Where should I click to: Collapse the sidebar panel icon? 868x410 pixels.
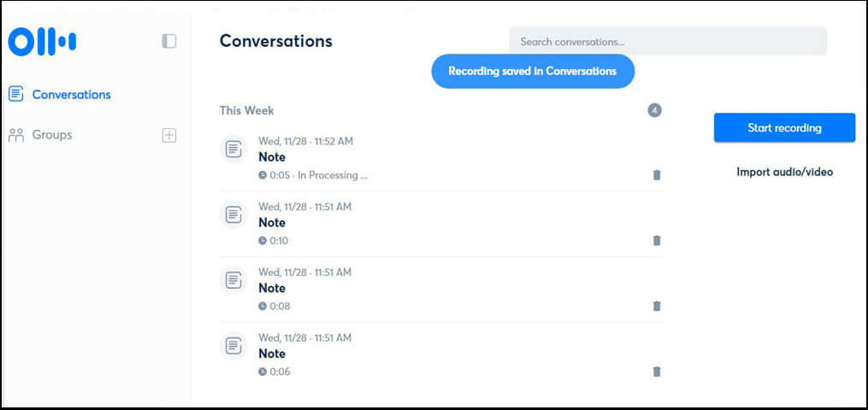click(x=169, y=41)
